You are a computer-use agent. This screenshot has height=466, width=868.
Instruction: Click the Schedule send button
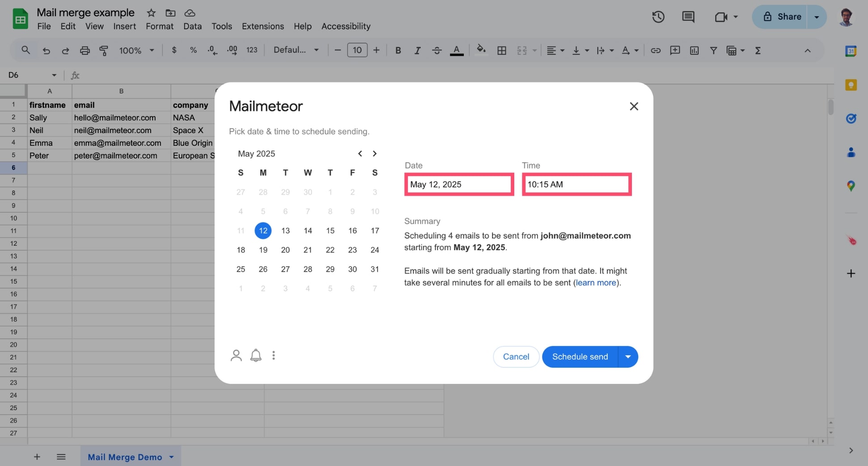coord(580,357)
